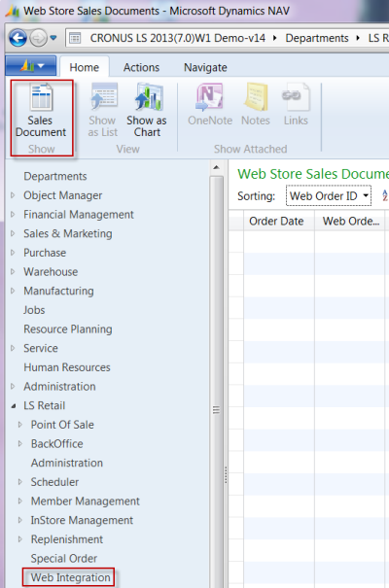Open Human Resources in the department list
Screen dimensions: 389x588
point(67,367)
